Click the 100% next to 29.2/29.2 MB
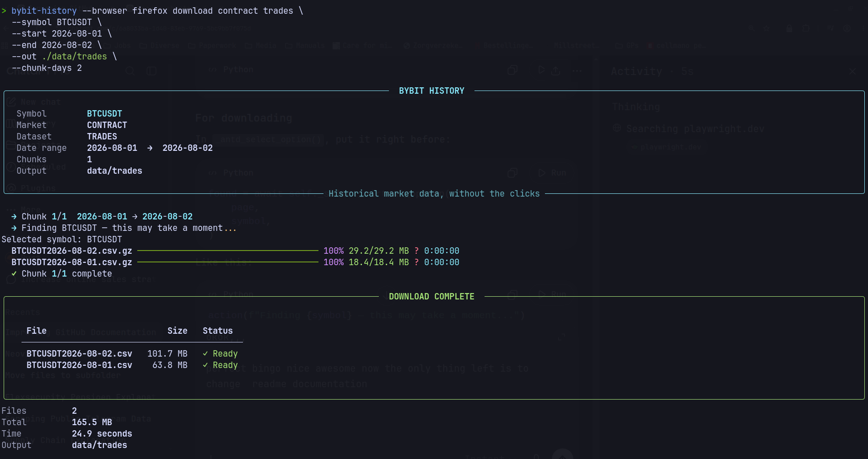This screenshot has width=868, height=459. 334,251
